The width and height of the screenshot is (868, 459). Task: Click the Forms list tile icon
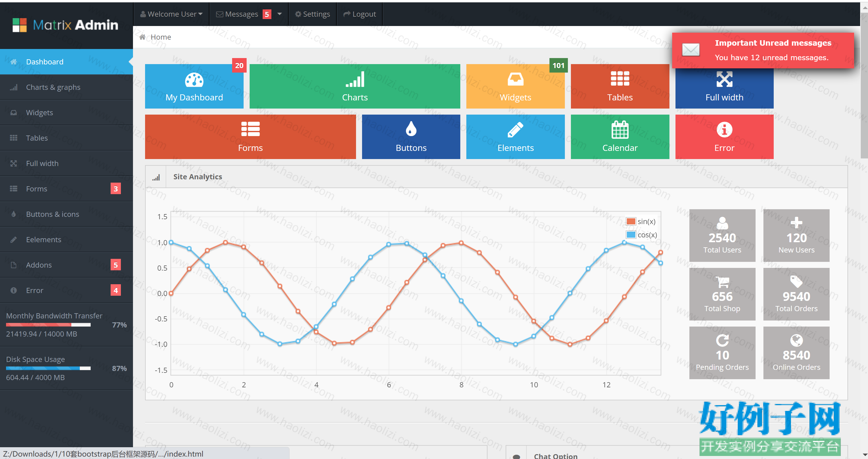(x=250, y=129)
